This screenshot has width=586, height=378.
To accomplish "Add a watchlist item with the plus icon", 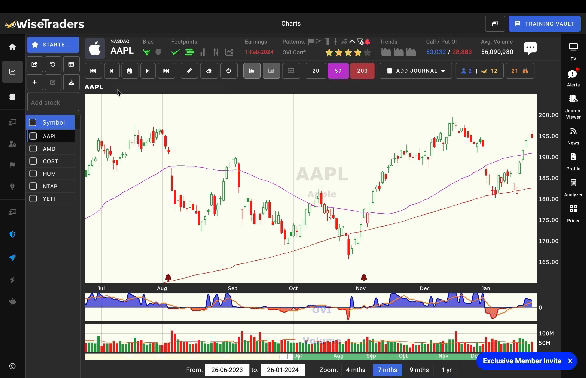I will point(34,82).
